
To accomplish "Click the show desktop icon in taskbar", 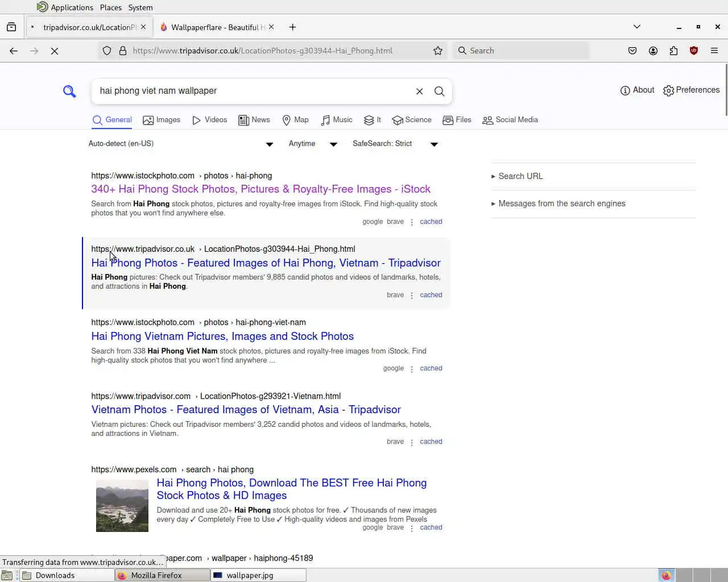I will [x=7, y=575].
